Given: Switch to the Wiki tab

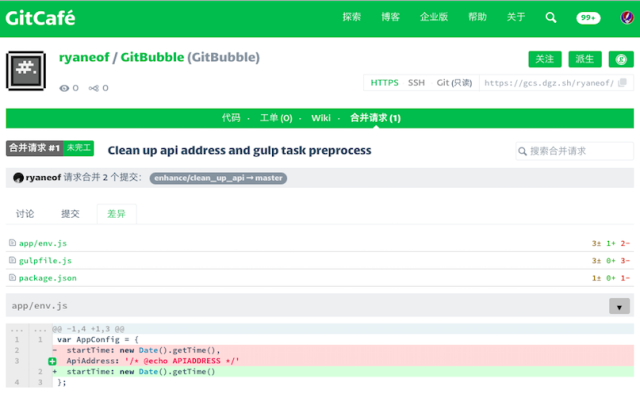Looking at the screenshot, I should [321, 118].
